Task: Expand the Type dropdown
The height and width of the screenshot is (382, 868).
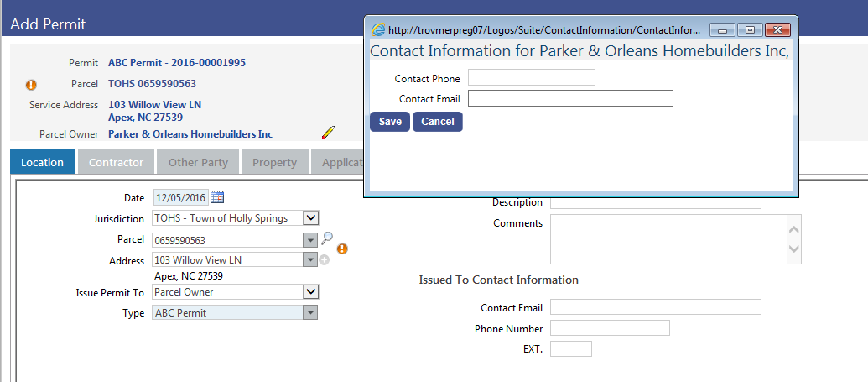Action: coord(310,313)
